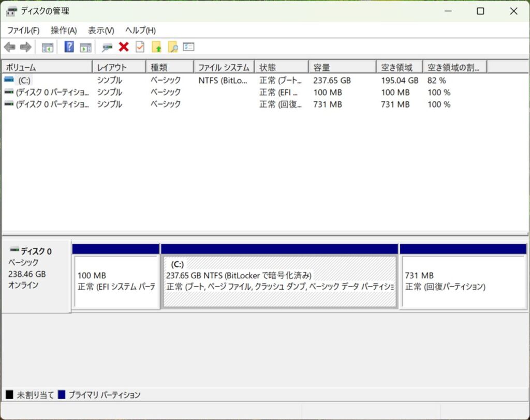530x420 pixels.
Task: Sort by the ファイル システム column header
Action: click(224, 67)
